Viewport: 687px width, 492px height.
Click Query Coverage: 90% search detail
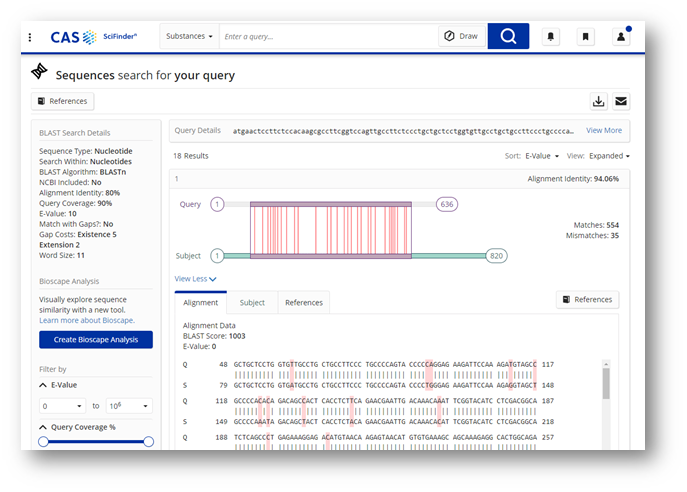pos(75,203)
